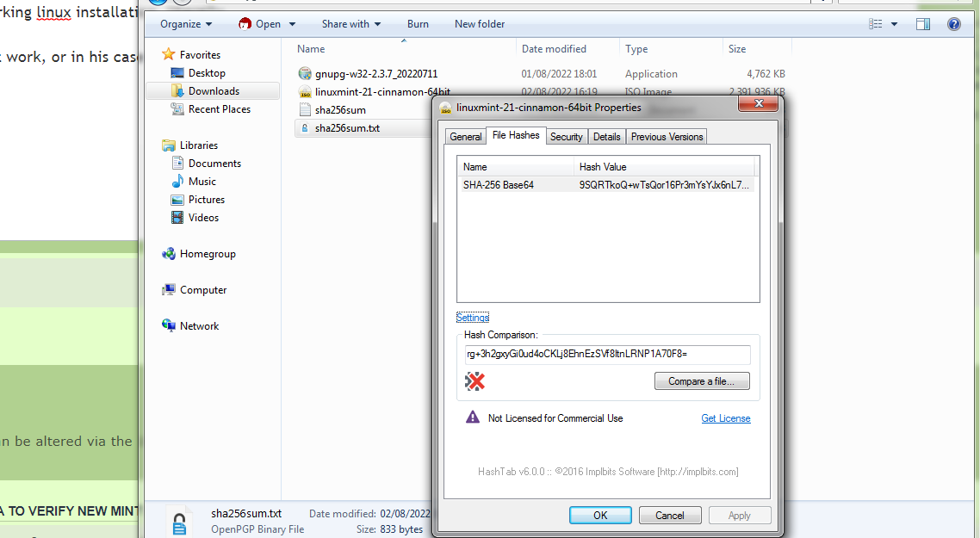Image resolution: width=980 pixels, height=538 pixels.
Task: Switch to the Previous Versions tab
Action: click(x=667, y=137)
